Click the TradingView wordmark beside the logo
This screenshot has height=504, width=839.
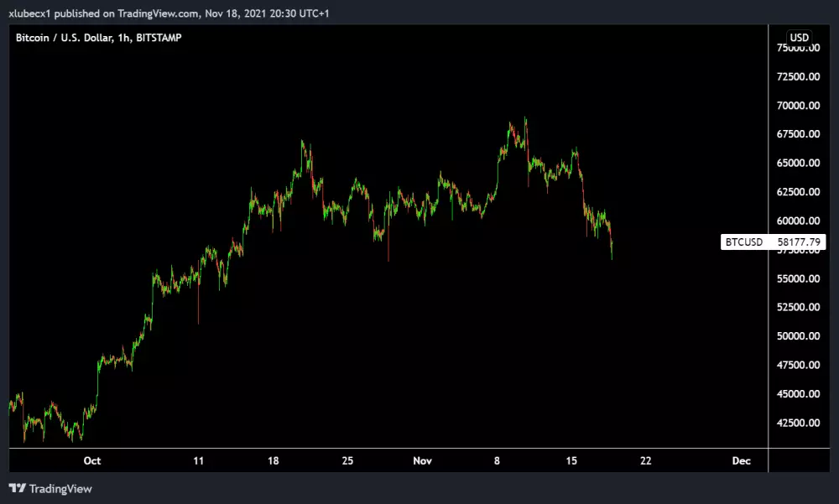point(60,488)
